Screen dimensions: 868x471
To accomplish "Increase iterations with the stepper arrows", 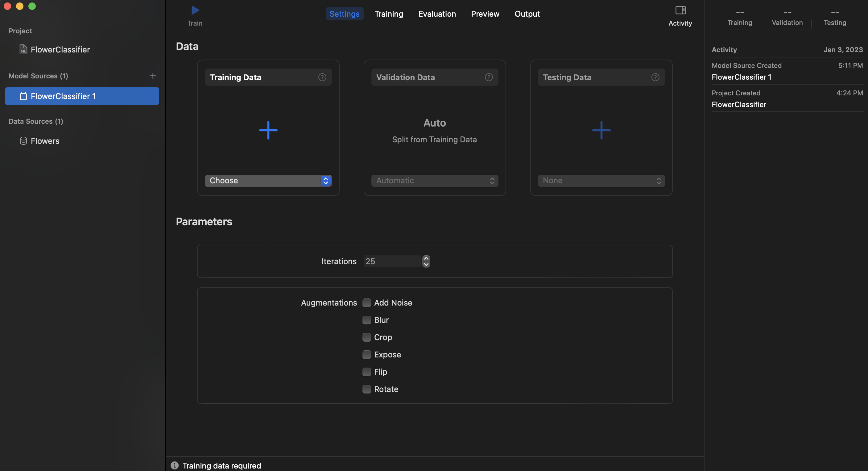I will [426, 259].
